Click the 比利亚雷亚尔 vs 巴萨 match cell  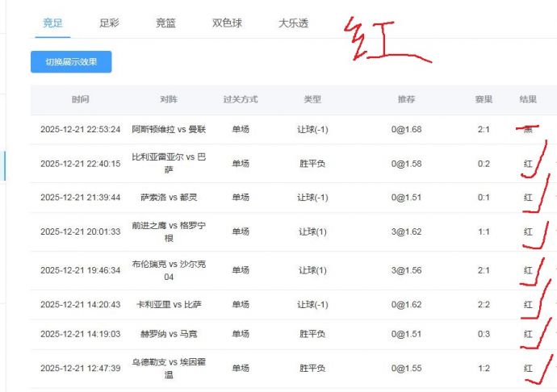coord(169,164)
